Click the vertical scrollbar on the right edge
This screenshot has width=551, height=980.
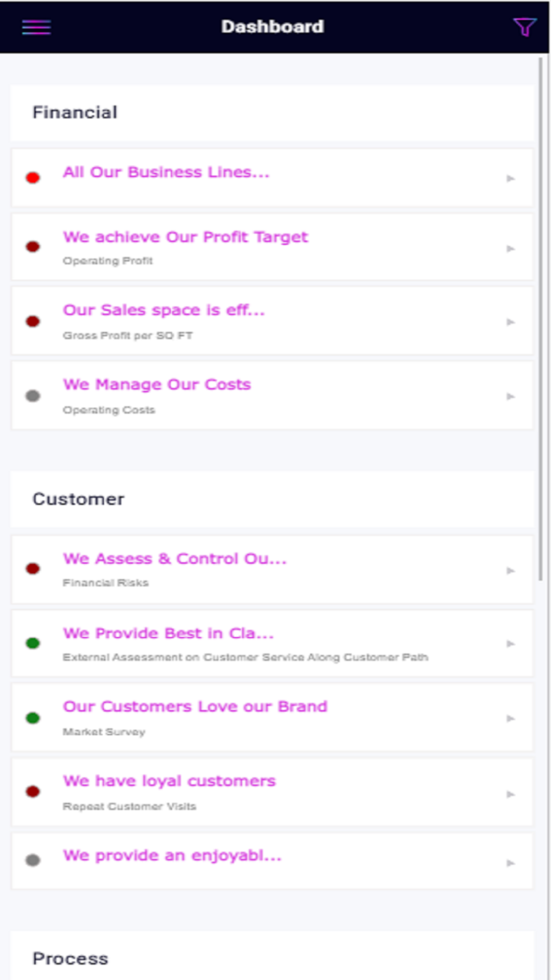coord(541,319)
